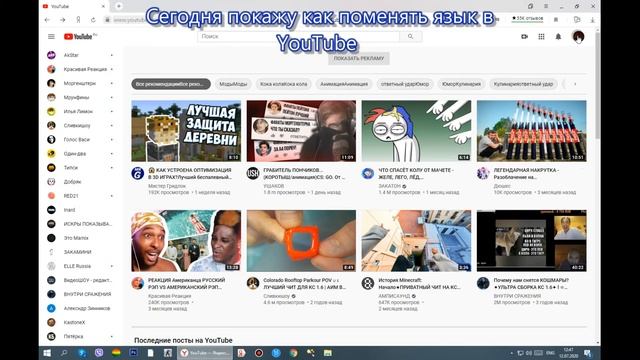Open 'Моргенштерн' subscription channel

point(80,83)
